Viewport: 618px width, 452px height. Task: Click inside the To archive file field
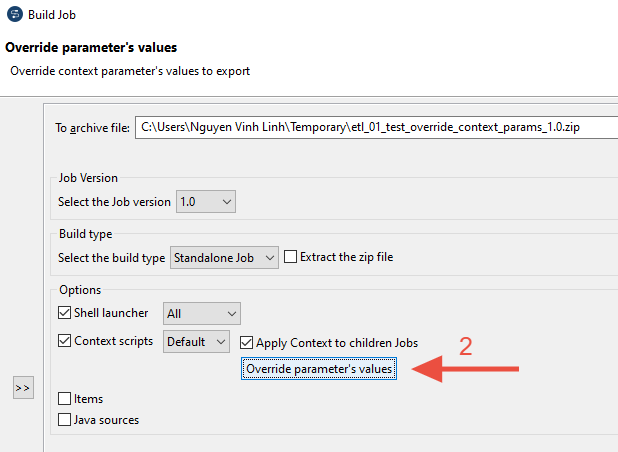pyautogui.click(x=376, y=127)
